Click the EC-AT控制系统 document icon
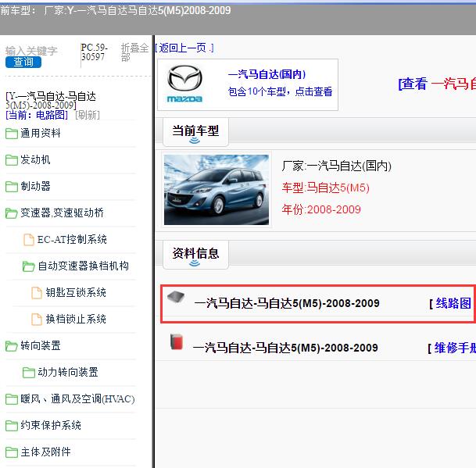This screenshot has width=476, height=468. [29, 240]
